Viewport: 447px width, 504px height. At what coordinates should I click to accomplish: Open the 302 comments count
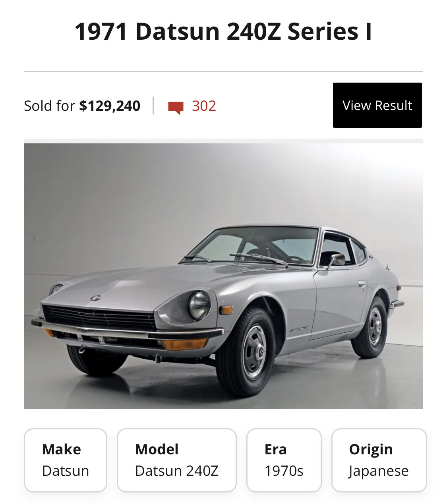coord(204,106)
